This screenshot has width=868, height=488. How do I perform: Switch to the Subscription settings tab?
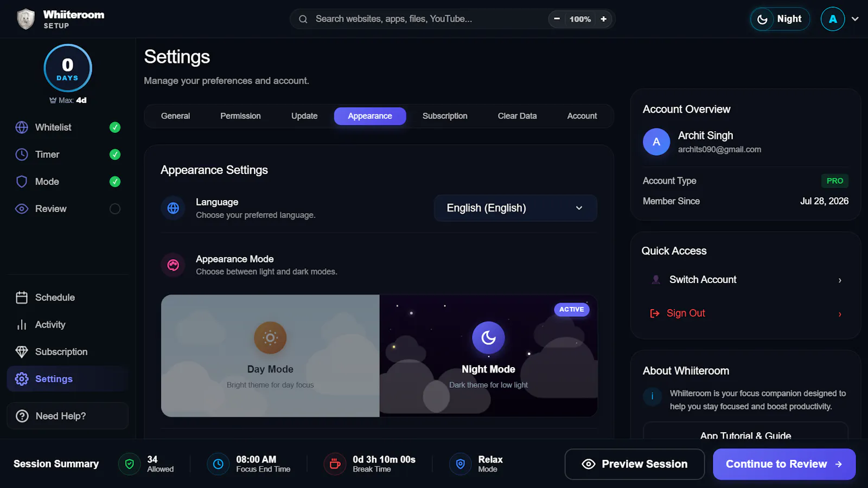click(x=445, y=116)
